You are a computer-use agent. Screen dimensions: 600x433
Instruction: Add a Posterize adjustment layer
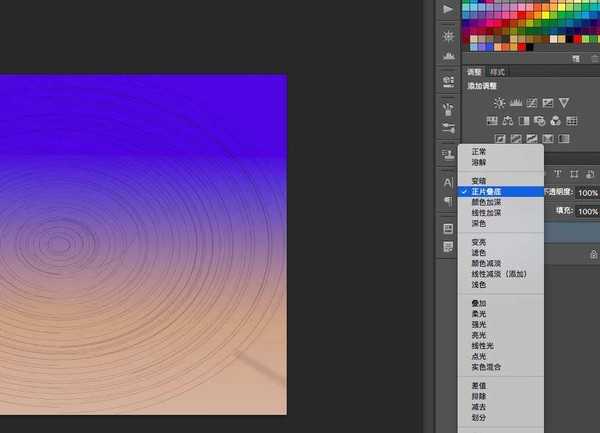(516, 138)
